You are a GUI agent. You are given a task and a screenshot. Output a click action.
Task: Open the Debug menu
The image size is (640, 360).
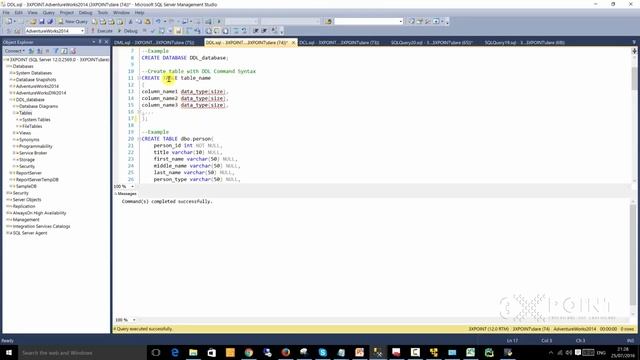click(85, 13)
